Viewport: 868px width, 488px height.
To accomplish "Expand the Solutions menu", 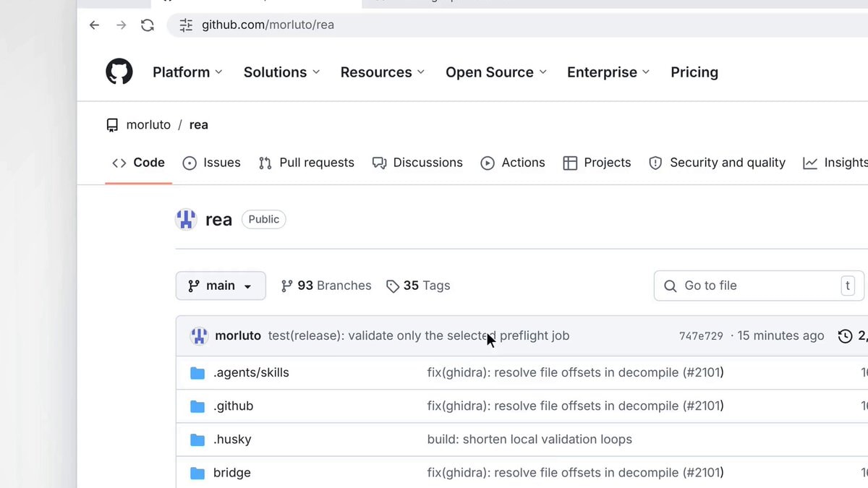I will (281, 72).
